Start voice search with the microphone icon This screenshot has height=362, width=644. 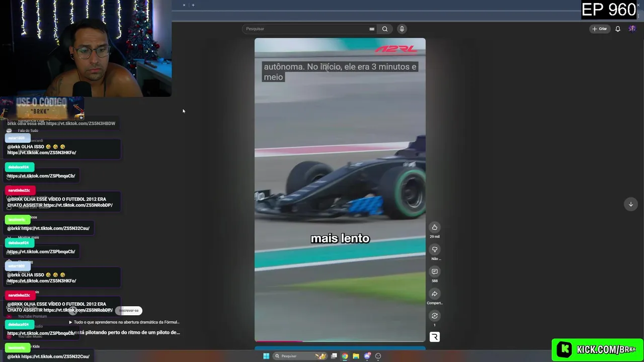click(402, 29)
